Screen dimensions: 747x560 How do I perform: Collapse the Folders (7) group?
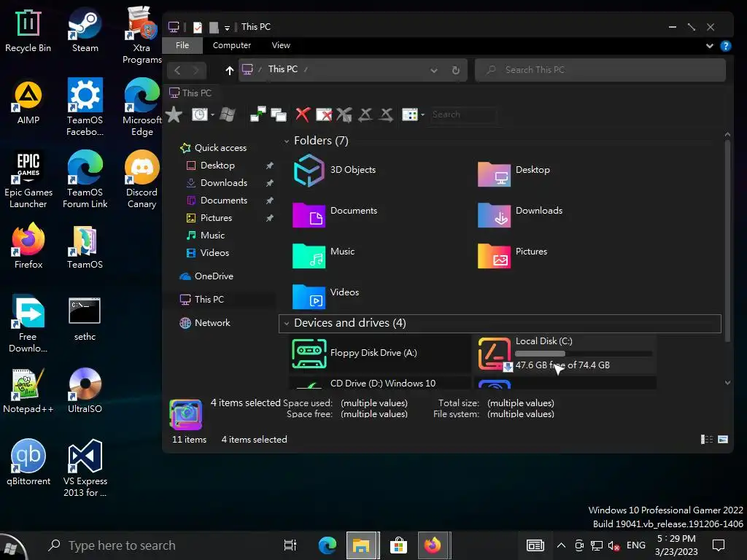(x=286, y=141)
